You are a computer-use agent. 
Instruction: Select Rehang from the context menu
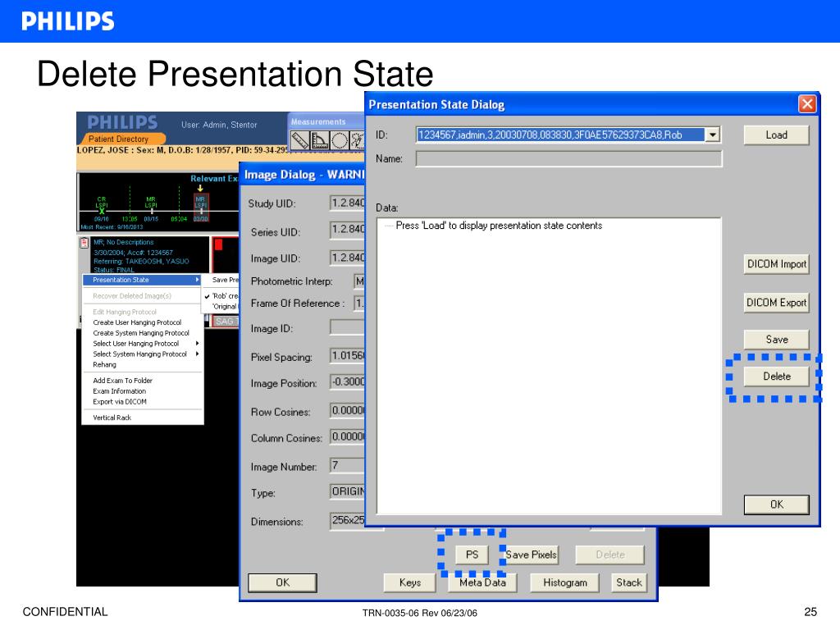point(104,365)
